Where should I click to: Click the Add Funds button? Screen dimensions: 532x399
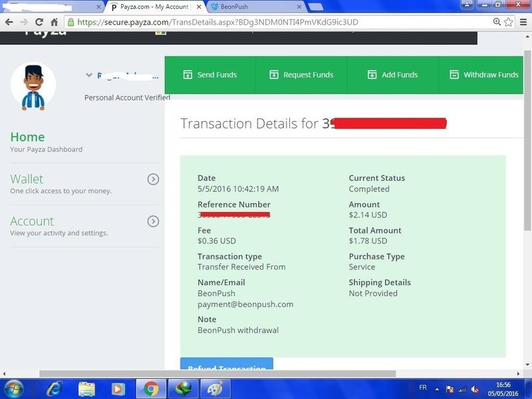[393, 74]
